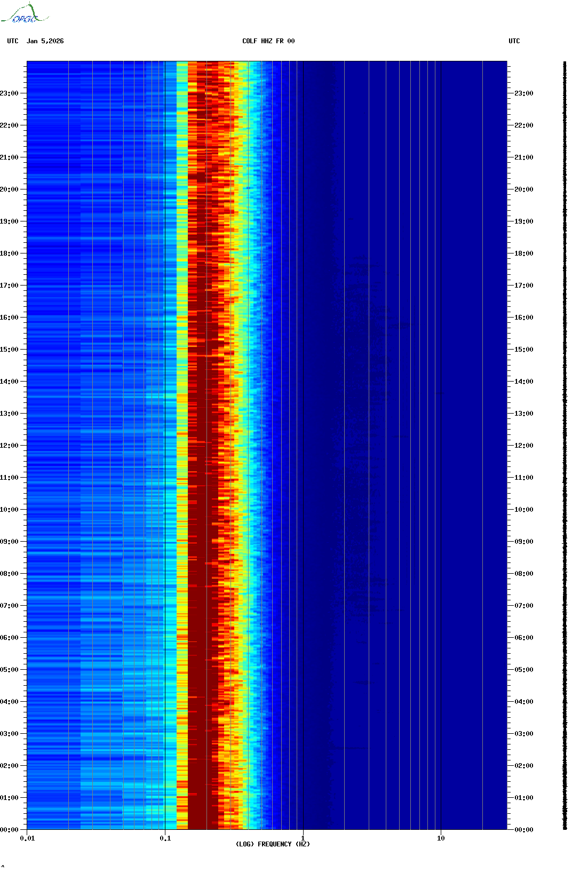Viewport: 588px width, 872px height.
Task: Click the seismogram waveform trace on right edge
Action: click(x=565, y=446)
